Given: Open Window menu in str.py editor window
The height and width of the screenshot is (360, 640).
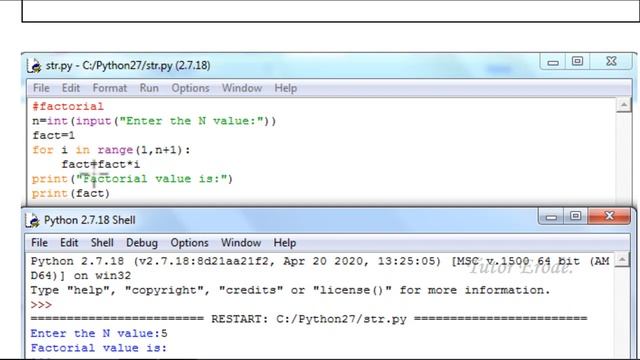Looking at the screenshot, I should (x=242, y=88).
